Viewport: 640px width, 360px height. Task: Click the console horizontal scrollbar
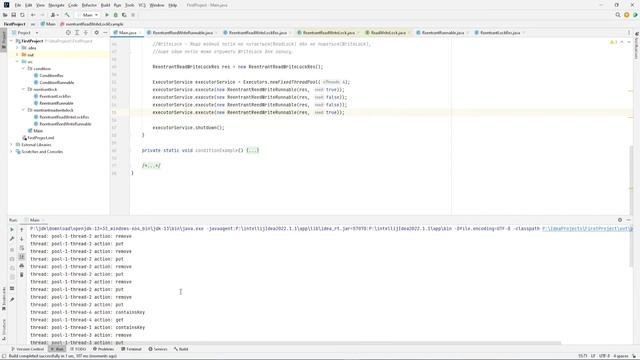coord(296,343)
